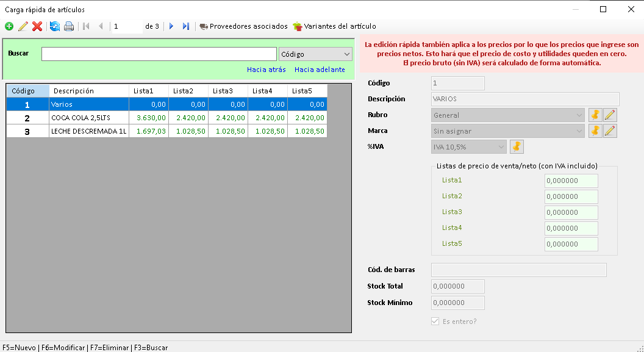644x352 pixels.
Task: Open Proveedores asociados from toolbar
Action: coord(243,26)
